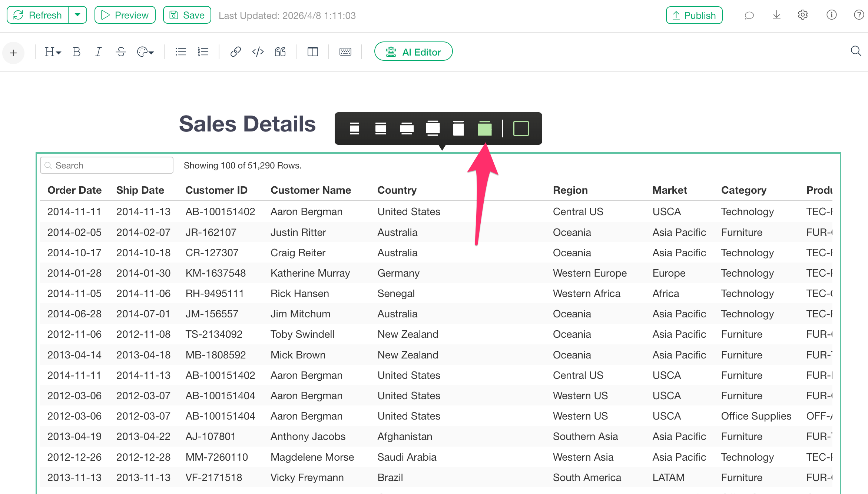The height and width of the screenshot is (494, 868).
Task: Select the smallest height size option
Action: pos(354,128)
